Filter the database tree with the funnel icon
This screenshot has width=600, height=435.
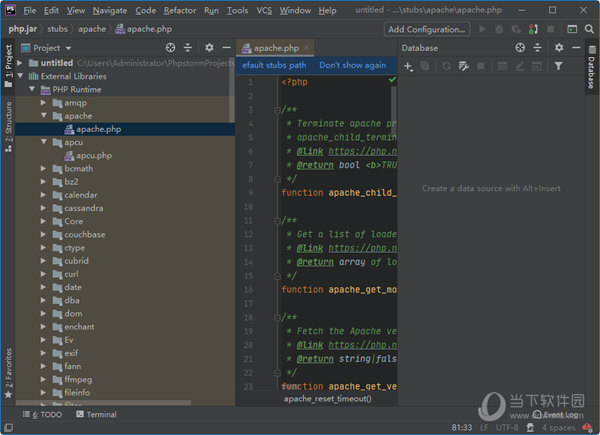[558, 66]
